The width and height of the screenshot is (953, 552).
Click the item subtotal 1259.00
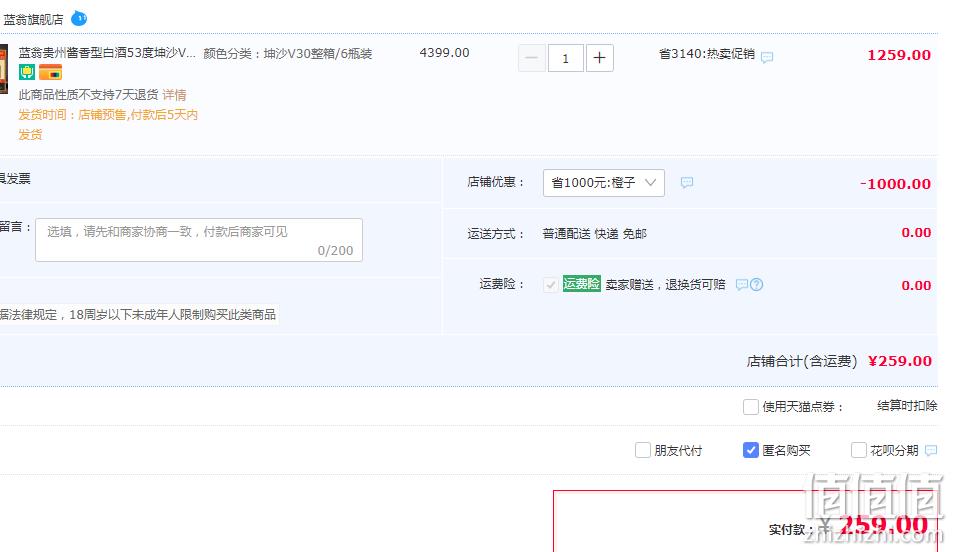[x=899, y=55]
